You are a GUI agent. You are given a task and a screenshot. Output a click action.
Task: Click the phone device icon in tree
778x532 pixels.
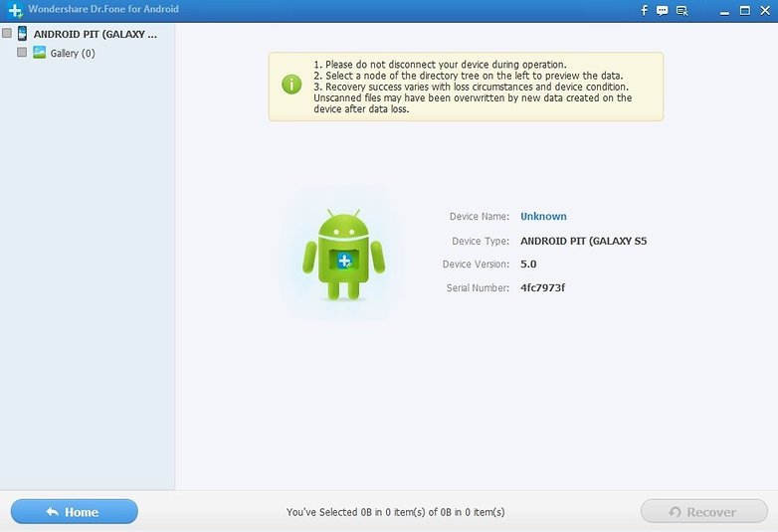point(22,33)
